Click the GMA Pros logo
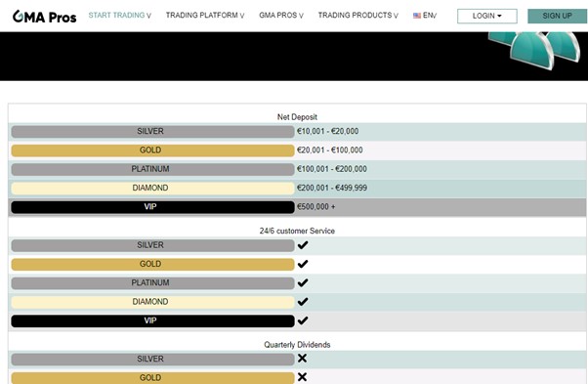 [x=45, y=17]
